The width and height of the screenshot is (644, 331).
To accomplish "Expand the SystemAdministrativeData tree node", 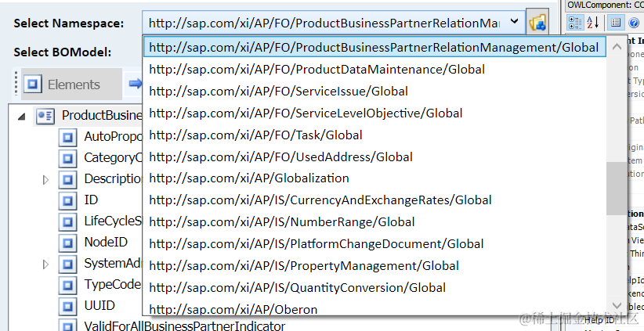I will tap(45, 264).
